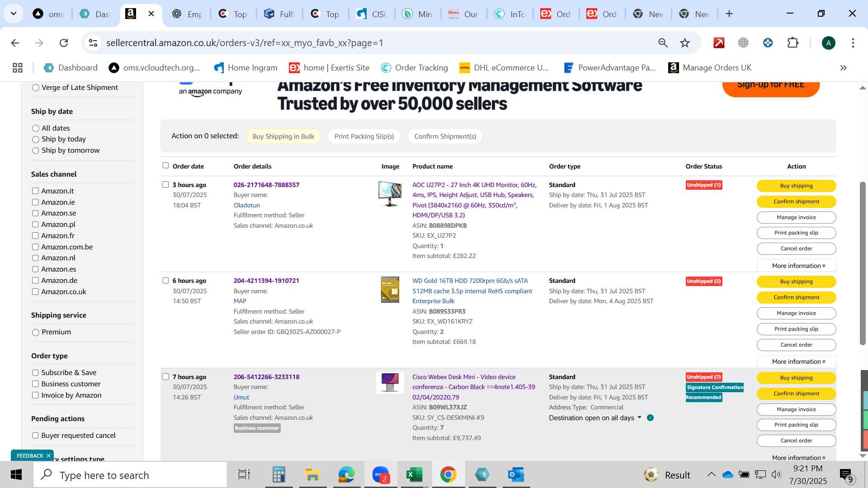Select the Ship by tomorrow radio
The width and height of the screenshot is (868, 488).
pos(36,150)
